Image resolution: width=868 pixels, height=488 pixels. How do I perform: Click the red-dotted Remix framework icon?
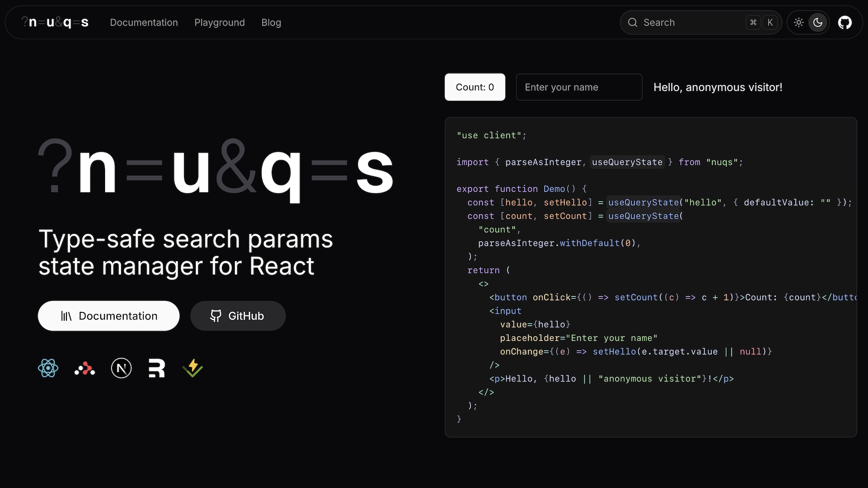[x=85, y=368]
